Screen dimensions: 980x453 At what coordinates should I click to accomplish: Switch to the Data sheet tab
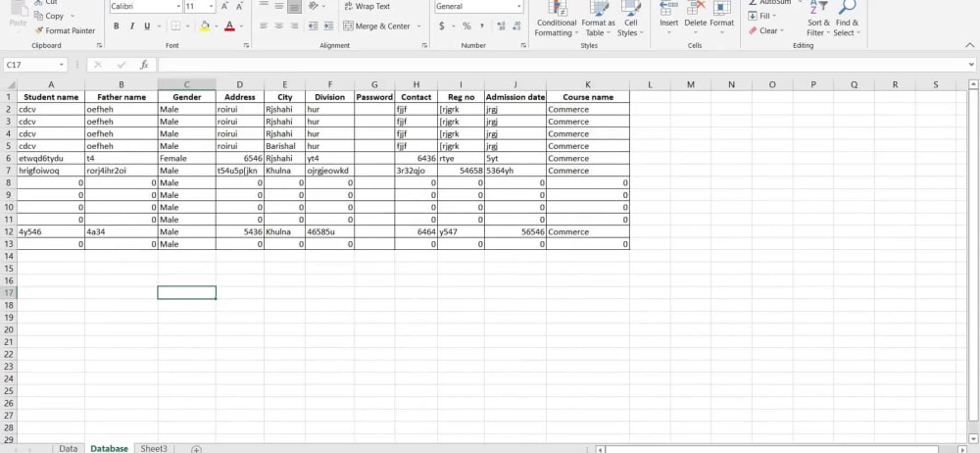coord(69,448)
